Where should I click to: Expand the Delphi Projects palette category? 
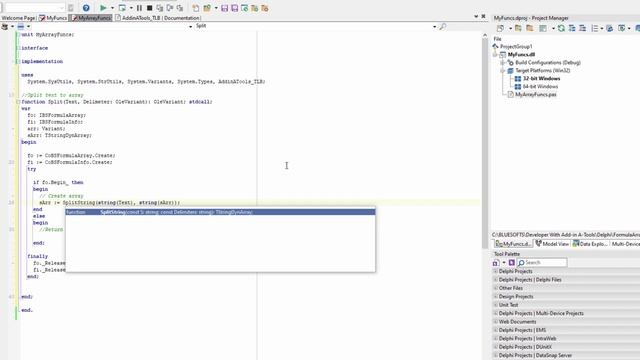[496, 271]
